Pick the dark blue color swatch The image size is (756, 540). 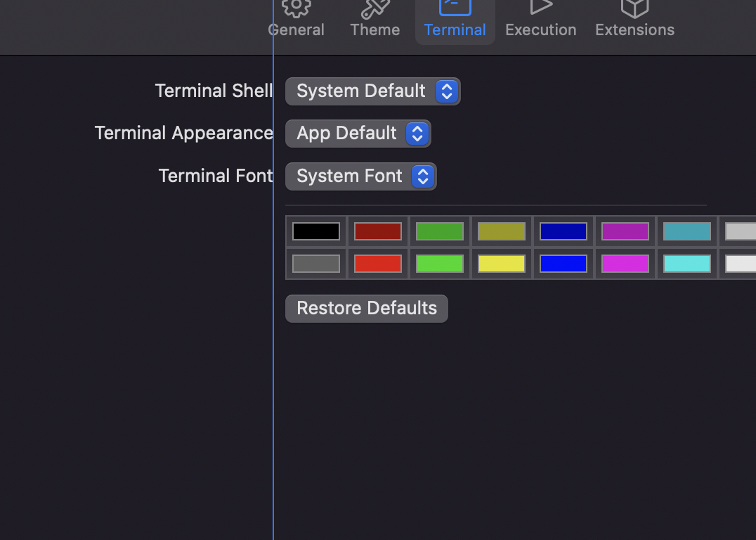563,231
